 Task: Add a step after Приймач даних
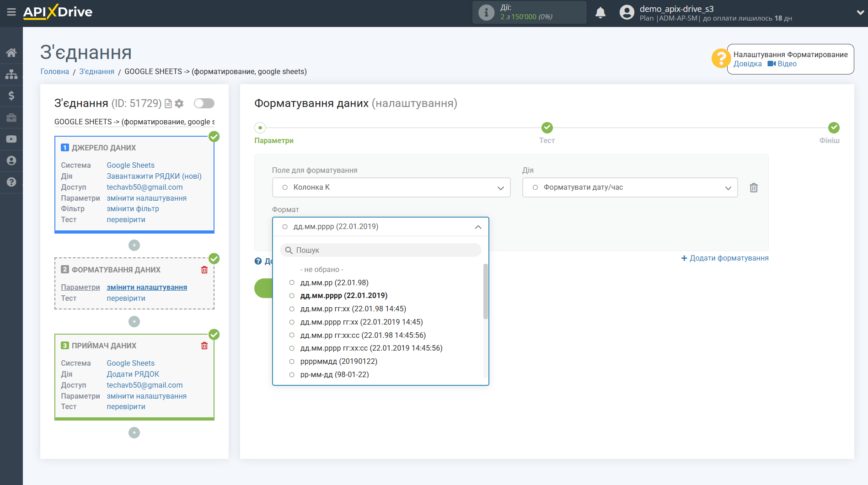[134, 433]
